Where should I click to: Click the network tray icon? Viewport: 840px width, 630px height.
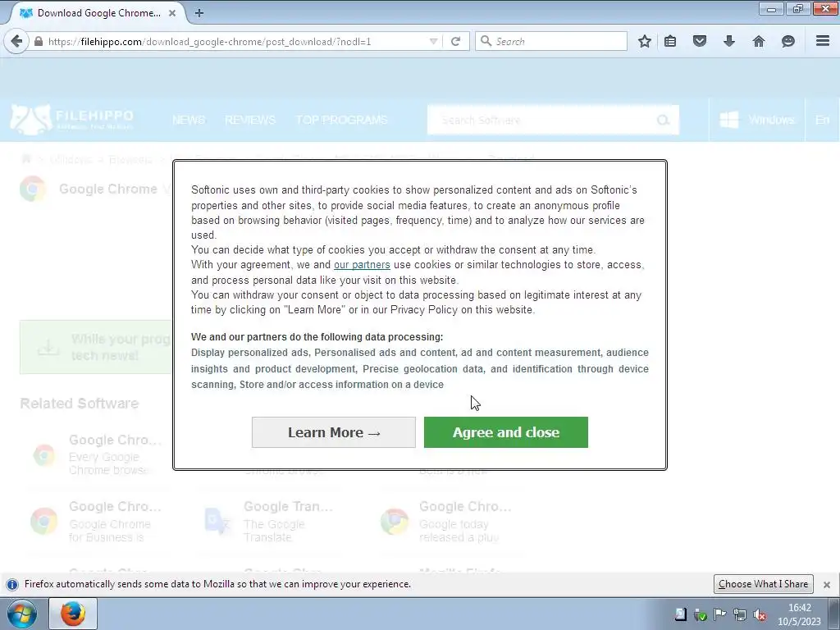click(740, 615)
